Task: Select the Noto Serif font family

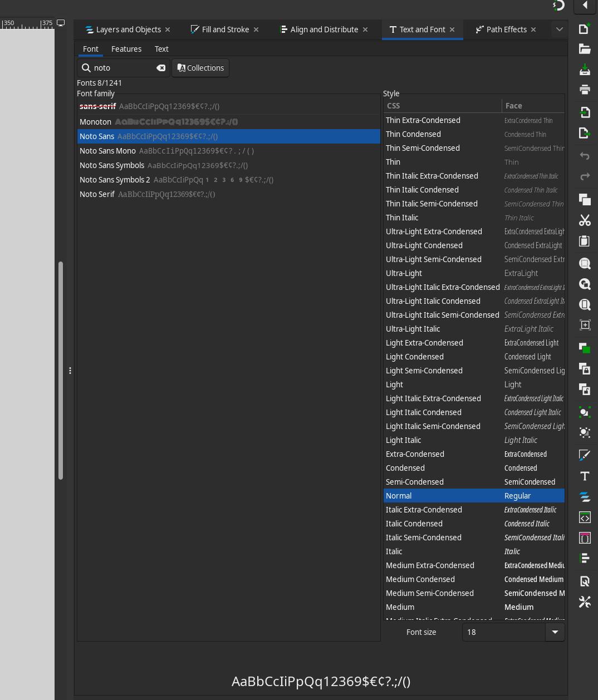Action: click(x=97, y=194)
